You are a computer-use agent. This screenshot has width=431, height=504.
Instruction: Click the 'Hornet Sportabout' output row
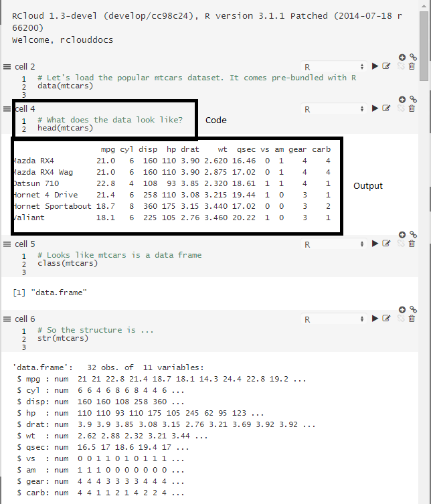[171, 206]
